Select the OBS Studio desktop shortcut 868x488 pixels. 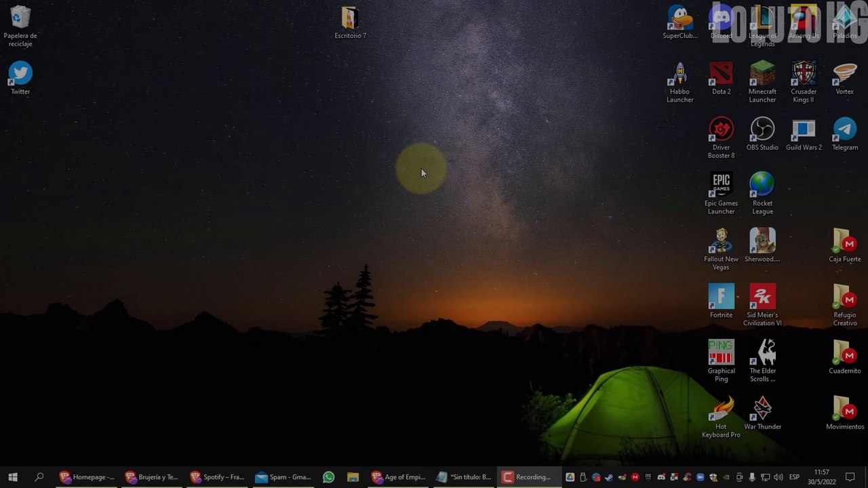[762, 134]
